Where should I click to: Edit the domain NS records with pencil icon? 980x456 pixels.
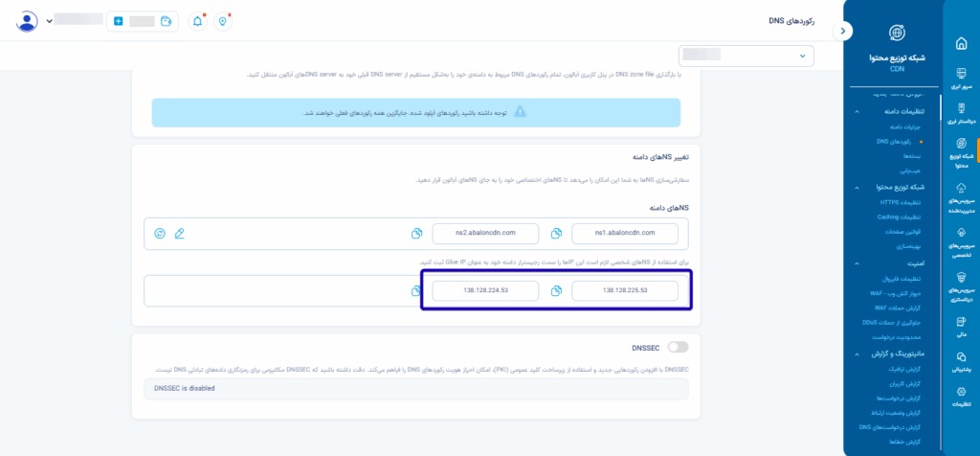179,234
